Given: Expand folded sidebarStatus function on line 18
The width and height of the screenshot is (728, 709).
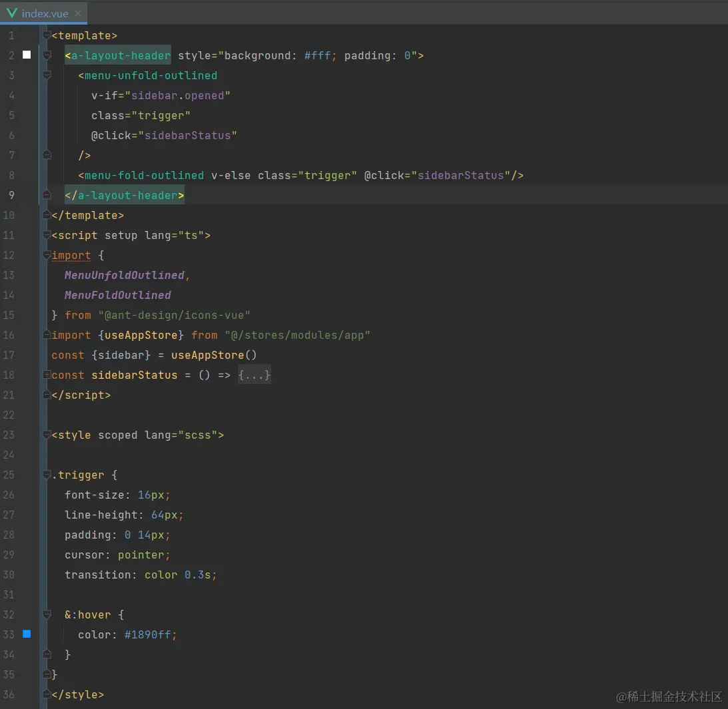Looking at the screenshot, I should pos(47,375).
